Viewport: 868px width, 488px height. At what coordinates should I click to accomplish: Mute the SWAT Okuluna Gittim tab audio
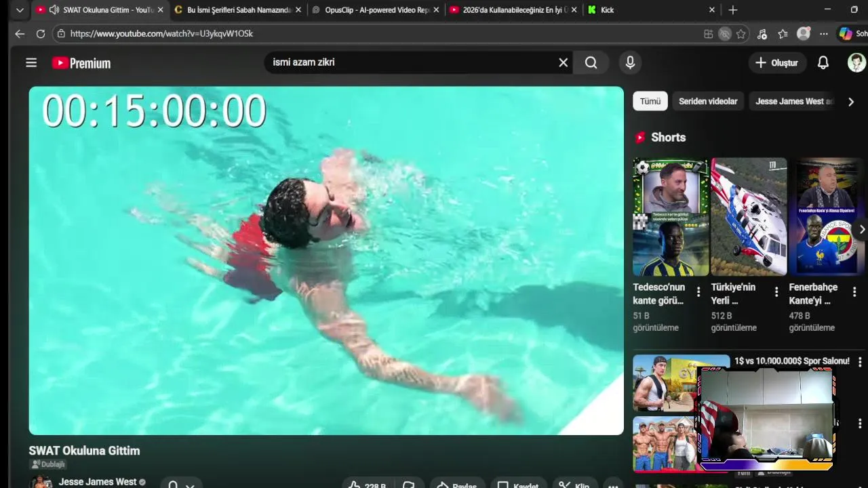[54, 10]
